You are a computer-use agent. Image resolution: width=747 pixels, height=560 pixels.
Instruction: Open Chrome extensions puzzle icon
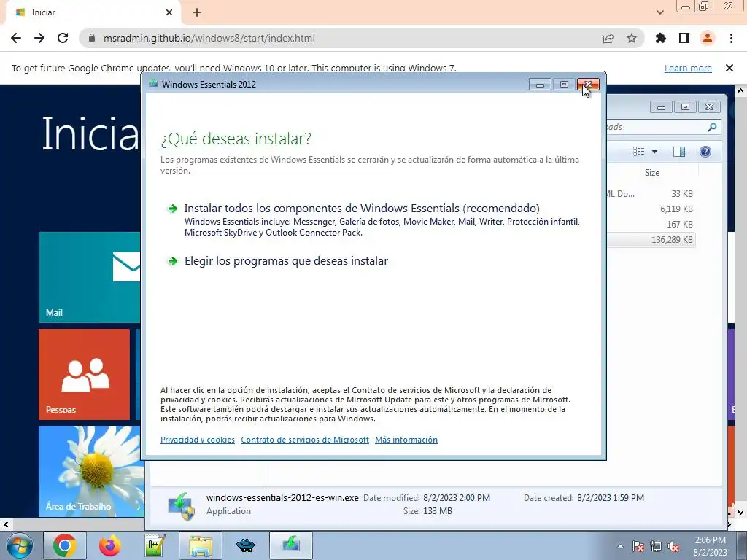click(x=661, y=38)
